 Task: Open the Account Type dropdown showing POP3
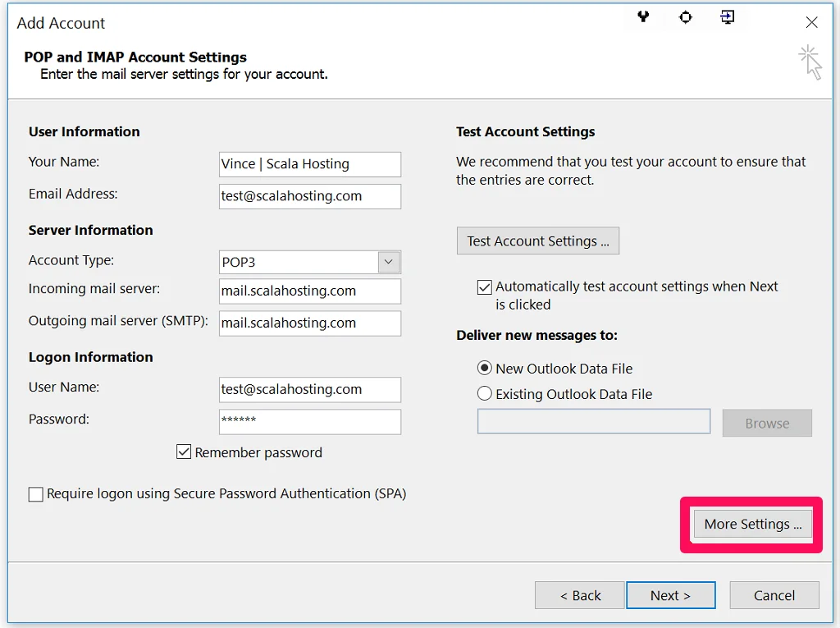[388, 260]
